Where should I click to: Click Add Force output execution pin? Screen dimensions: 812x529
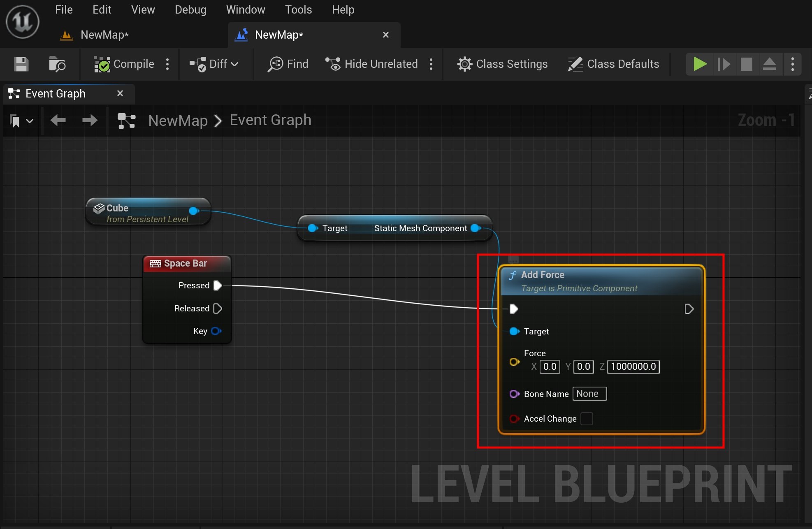(689, 309)
